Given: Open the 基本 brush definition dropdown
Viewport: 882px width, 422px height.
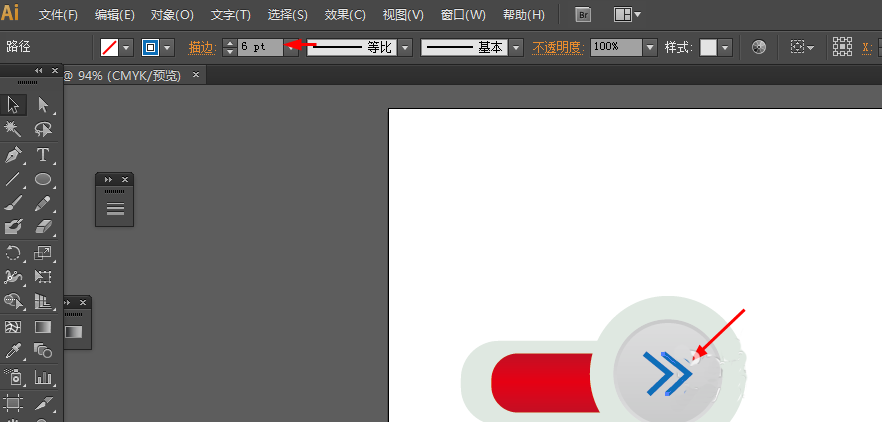Looking at the screenshot, I should click(516, 48).
